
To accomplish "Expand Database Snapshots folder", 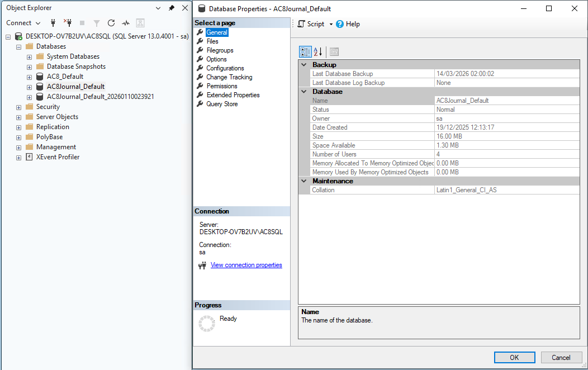I will [29, 67].
